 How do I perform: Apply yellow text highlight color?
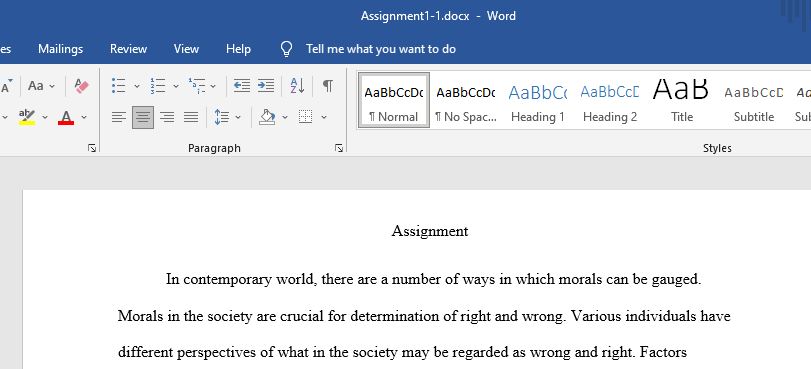(x=27, y=117)
